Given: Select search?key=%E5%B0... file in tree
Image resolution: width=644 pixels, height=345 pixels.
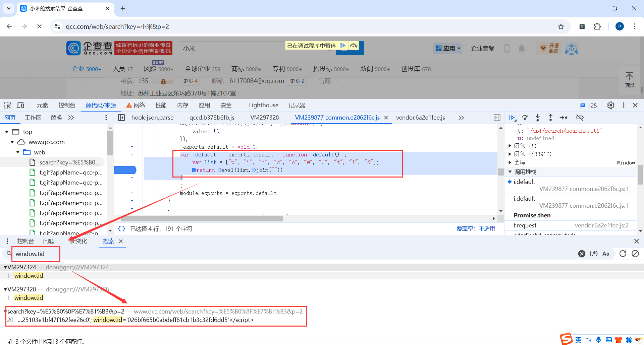Looking at the screenshot, I should click(x=69, y=162).
